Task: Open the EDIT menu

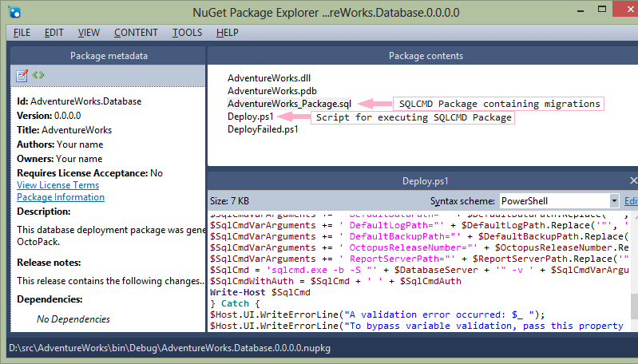Action: pos(54,33)
